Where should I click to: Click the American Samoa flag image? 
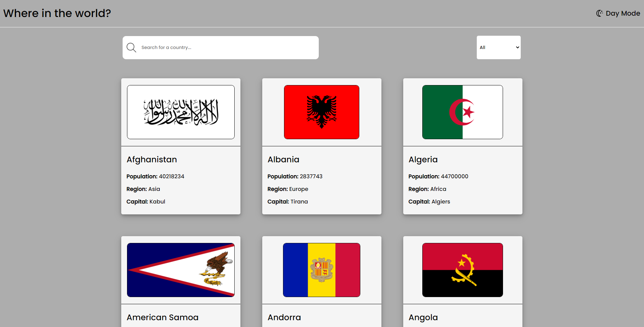(180, 270)
